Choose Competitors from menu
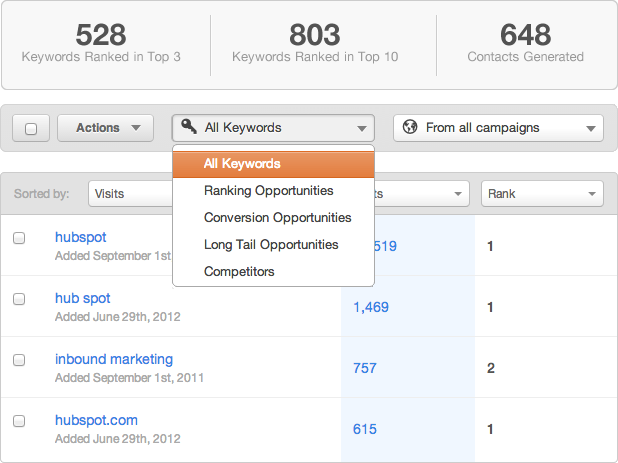This screenshot has width=618, height=463. coord(273,271)
